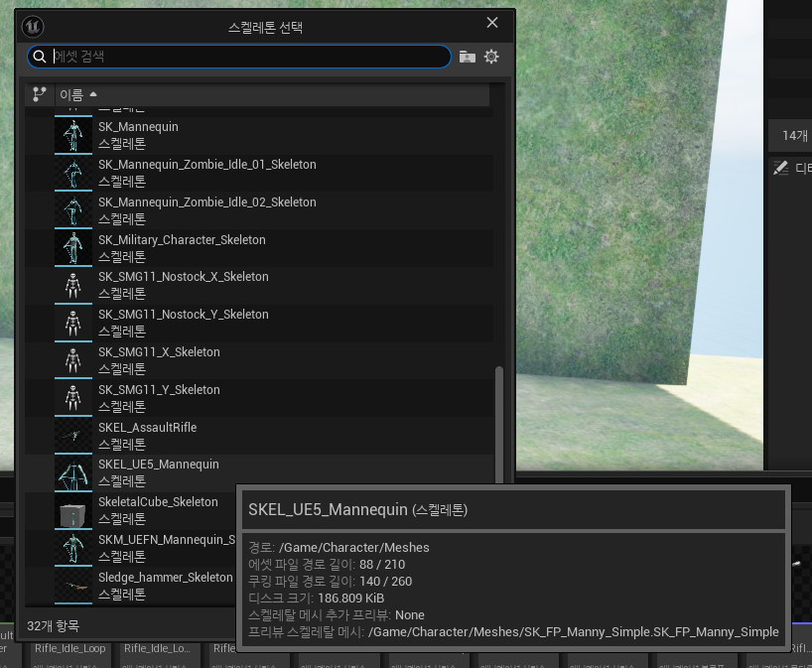Click the folder path picker icon beside search
The height and width of the screenshot is (668, 812).
[467, 57]
